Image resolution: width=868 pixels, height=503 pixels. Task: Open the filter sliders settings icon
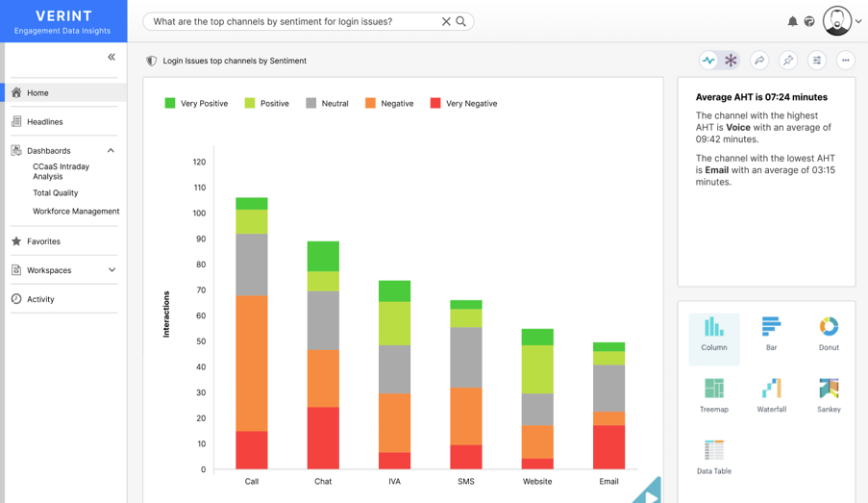817,61
